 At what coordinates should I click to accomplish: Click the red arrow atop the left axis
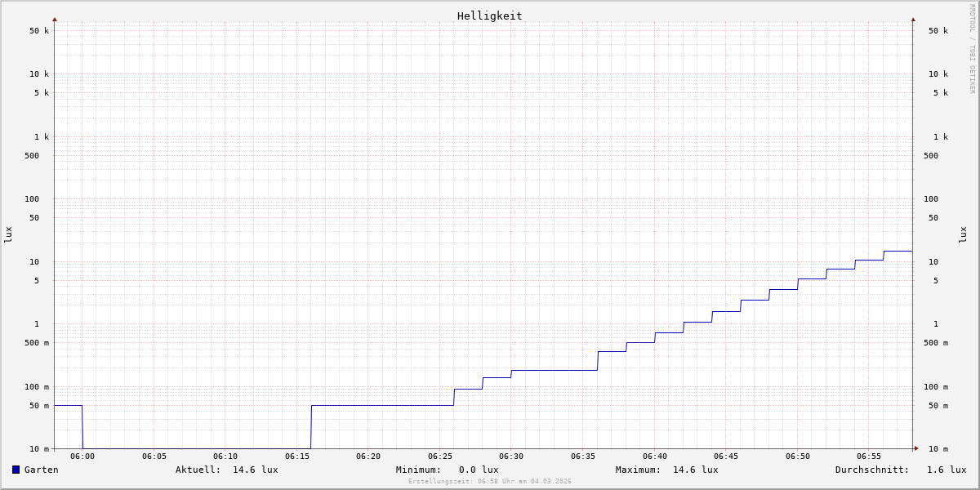click(55, 19)
